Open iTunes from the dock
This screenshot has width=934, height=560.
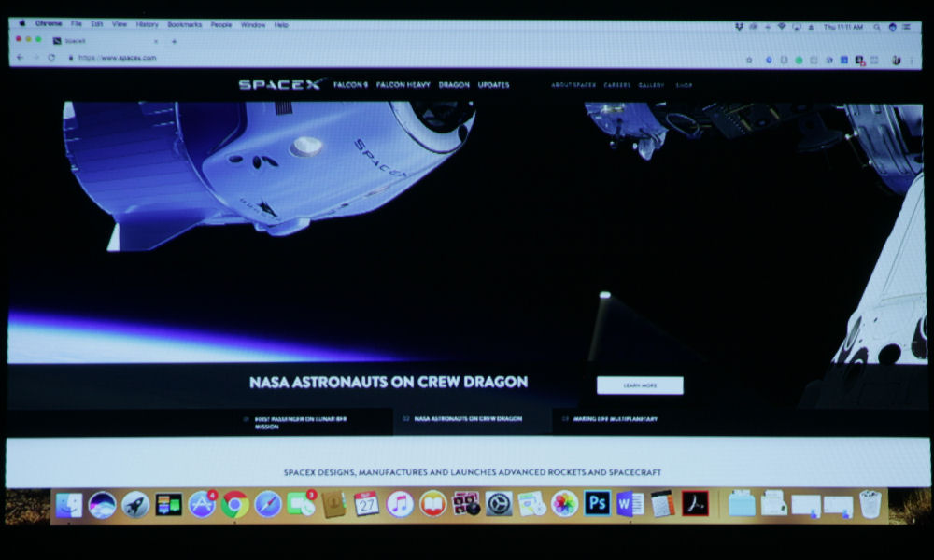click(x=400, y=504)
